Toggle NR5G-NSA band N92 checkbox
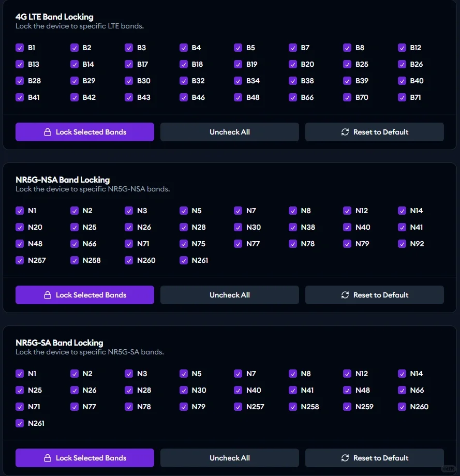The image size is (460, 476). 402,244
